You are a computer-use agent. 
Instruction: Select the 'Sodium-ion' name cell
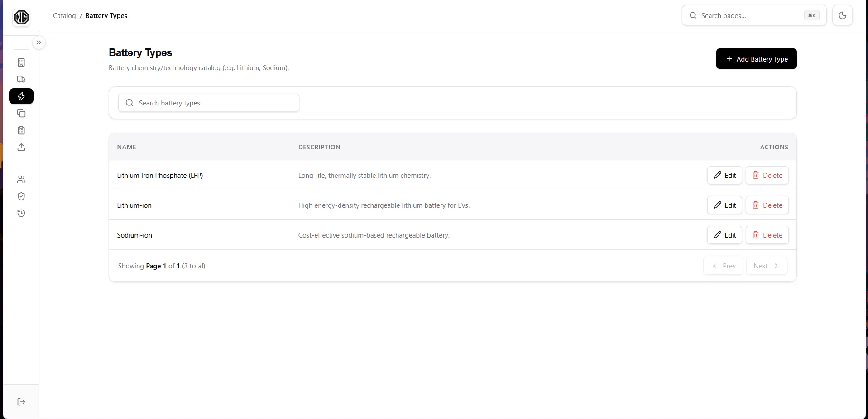coord(134,235)
